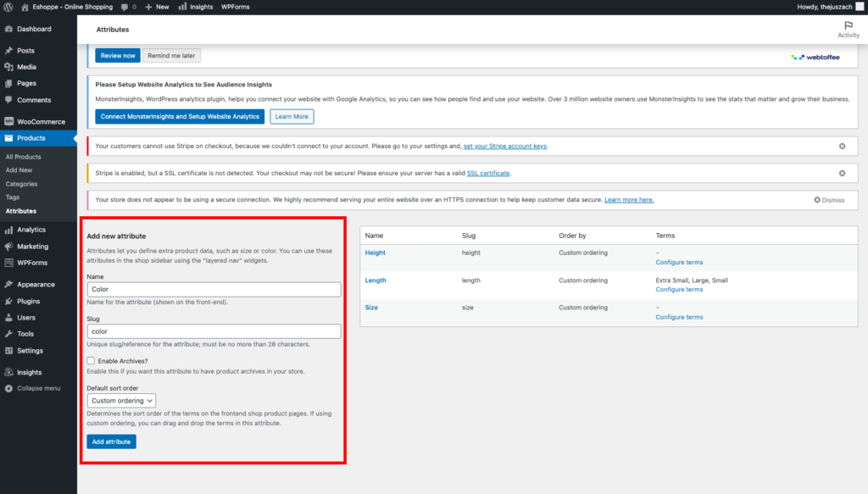Click the Slug input field
This screenshot has width=868, height=494.
(x=214, y=331)
